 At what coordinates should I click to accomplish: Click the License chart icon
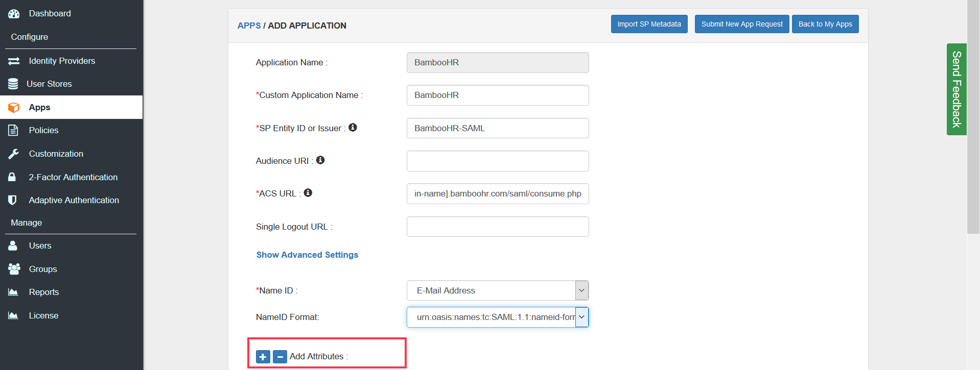point(13,315)
